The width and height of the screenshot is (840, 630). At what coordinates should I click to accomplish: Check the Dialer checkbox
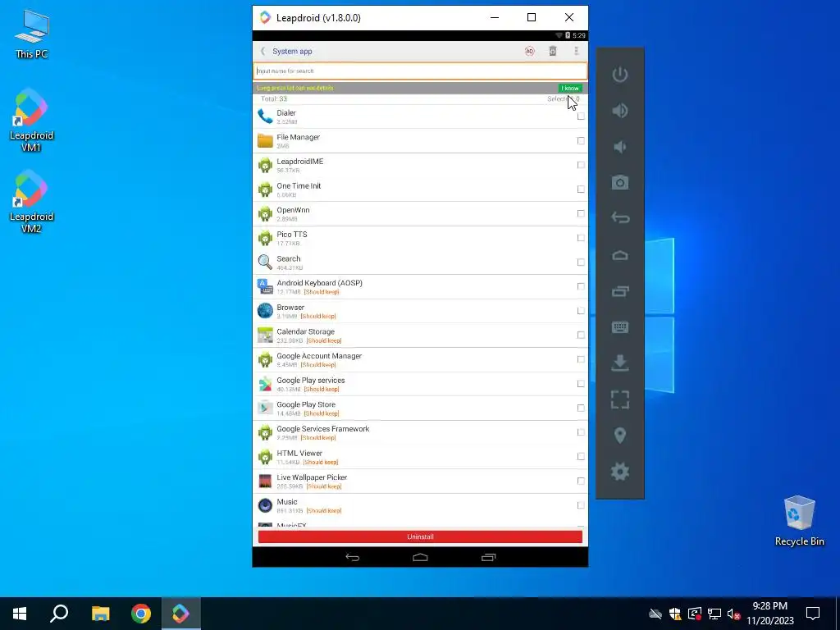[581, 116]
